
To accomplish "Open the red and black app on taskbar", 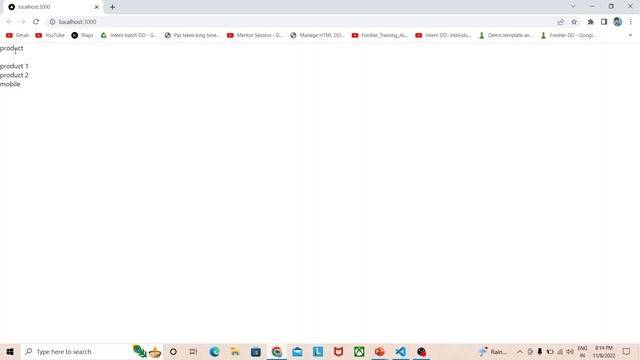I will 421,351.
